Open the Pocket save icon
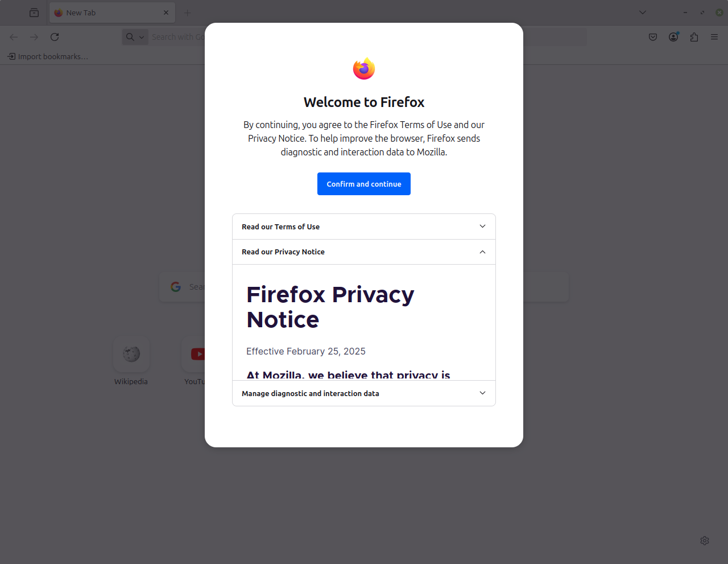Screen dimensions: 728x564 [653, 37]
